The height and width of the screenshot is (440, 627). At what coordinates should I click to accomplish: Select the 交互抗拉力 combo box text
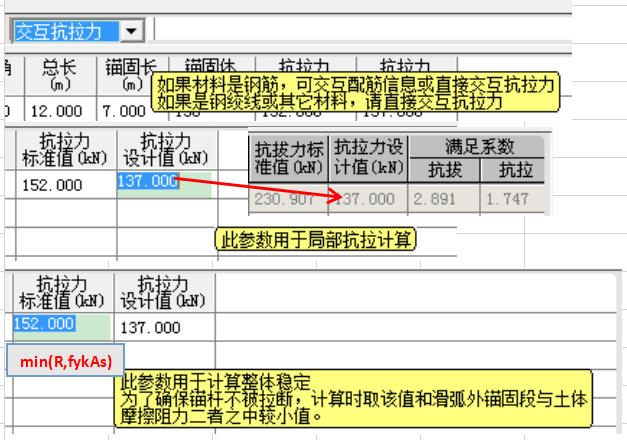66,31
